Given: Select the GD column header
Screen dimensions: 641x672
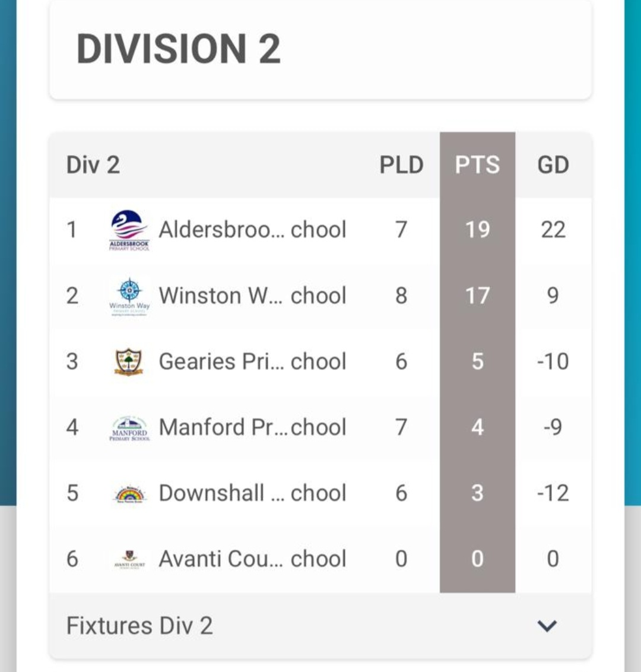Looking at the screenshot, I should pyautogui.click(x=553, y=165).
